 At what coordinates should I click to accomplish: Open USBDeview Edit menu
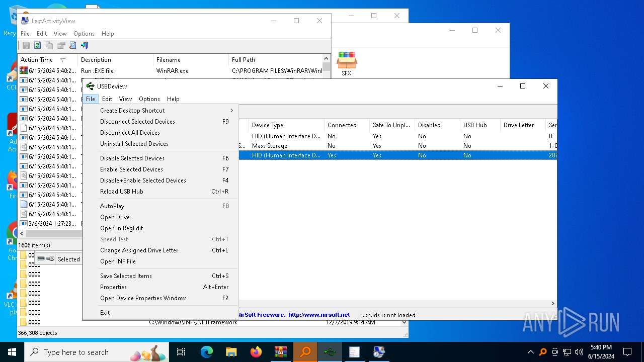tap(107, 99)
